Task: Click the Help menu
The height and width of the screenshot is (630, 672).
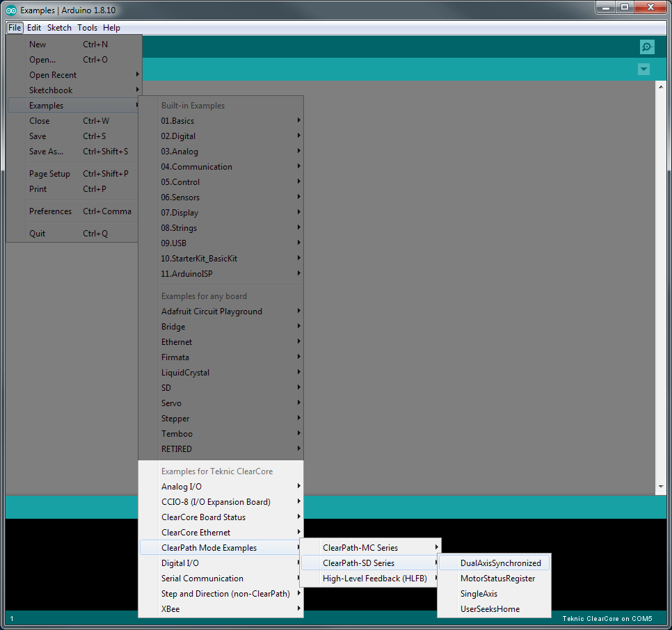Action: (111, 28)
